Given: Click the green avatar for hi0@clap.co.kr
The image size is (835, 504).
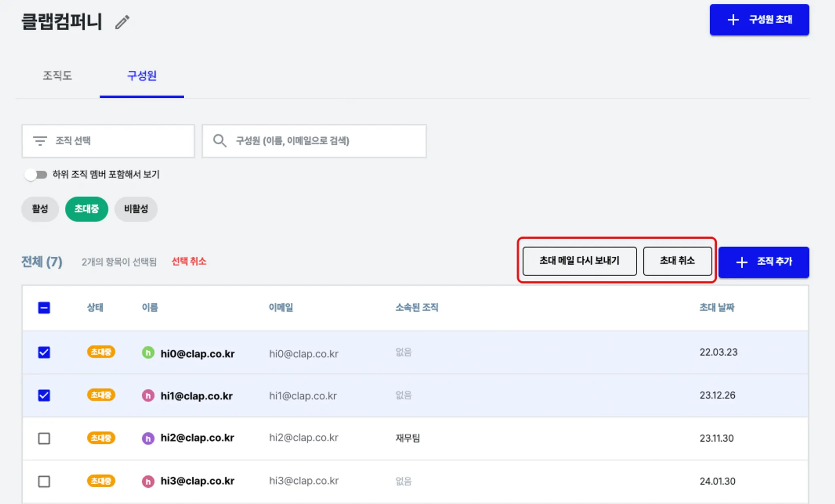Looking at the screenshot, I should [x=148, y=352].
